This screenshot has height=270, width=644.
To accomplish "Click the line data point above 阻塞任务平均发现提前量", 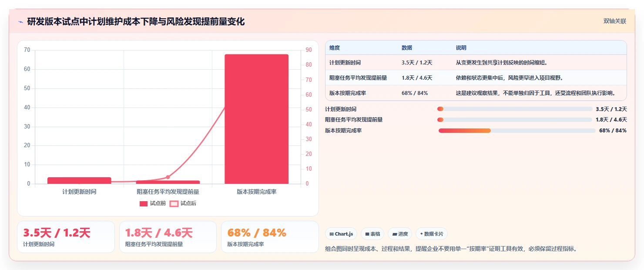I will (x=168, y=177).
